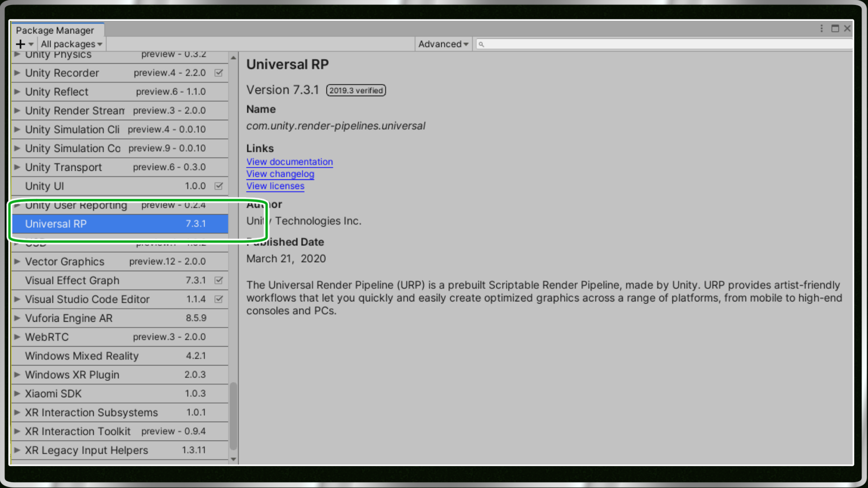
Task: Open the View licenses link
Action: click(275, 186)
